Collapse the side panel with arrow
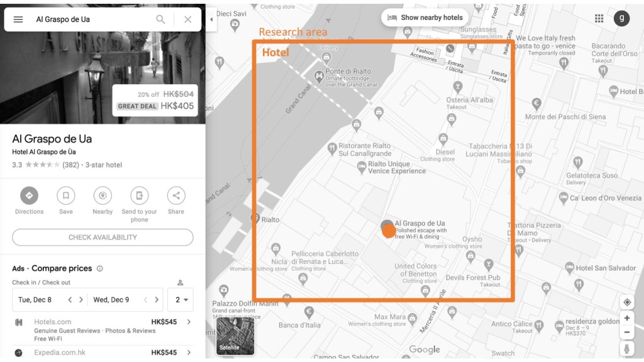Screen dimensions: 644x362 (211, 19)
